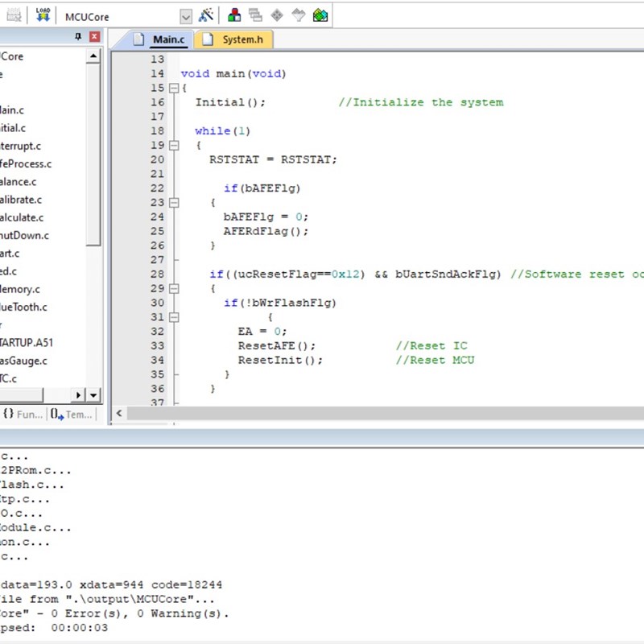Screen dimensions: 644x644
Task: Click the "0x12" hex value on line 28
Action: coord(345,274)
